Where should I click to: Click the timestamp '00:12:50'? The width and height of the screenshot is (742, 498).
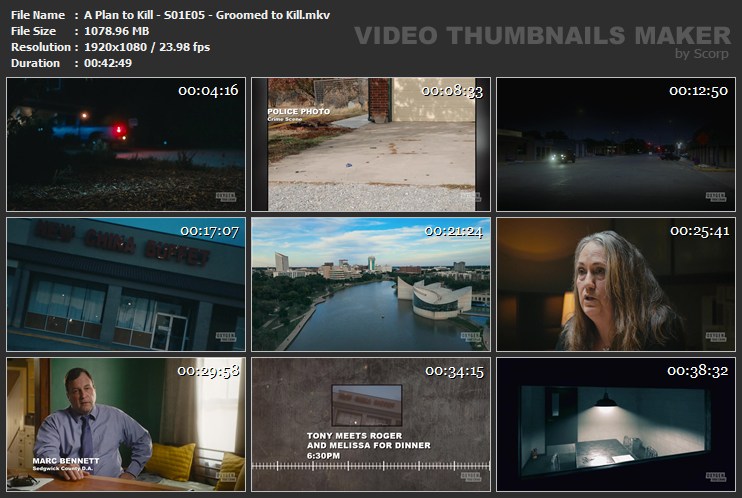tap(698, 90)
